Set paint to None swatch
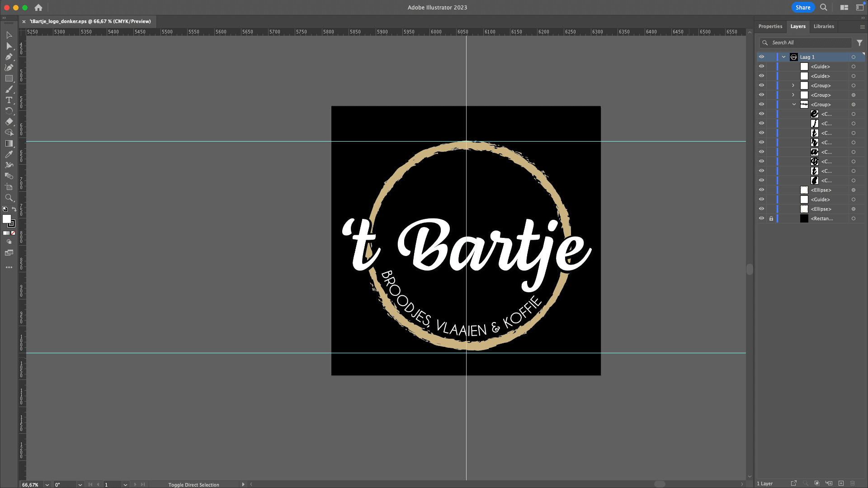 pyautogui.click(x=13, y=233)
